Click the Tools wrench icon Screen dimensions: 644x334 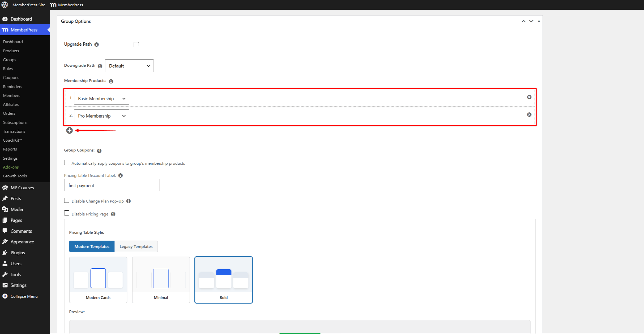point(5,274)
